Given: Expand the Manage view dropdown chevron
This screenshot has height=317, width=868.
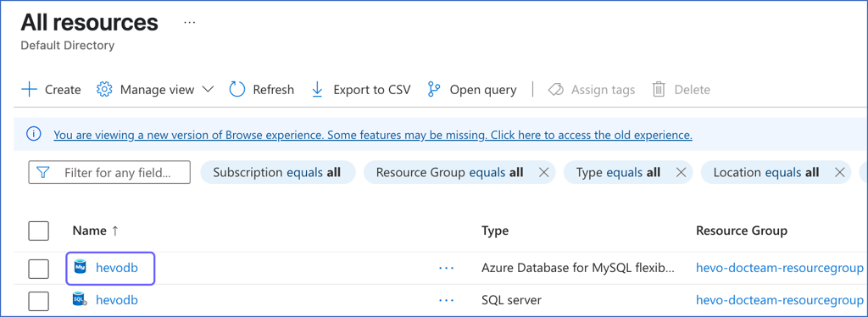Looking at the screenshot, I should click(208, 90).
